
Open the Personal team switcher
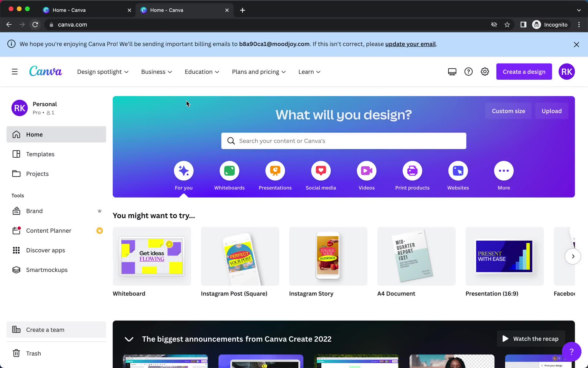[x=56, y=108]
